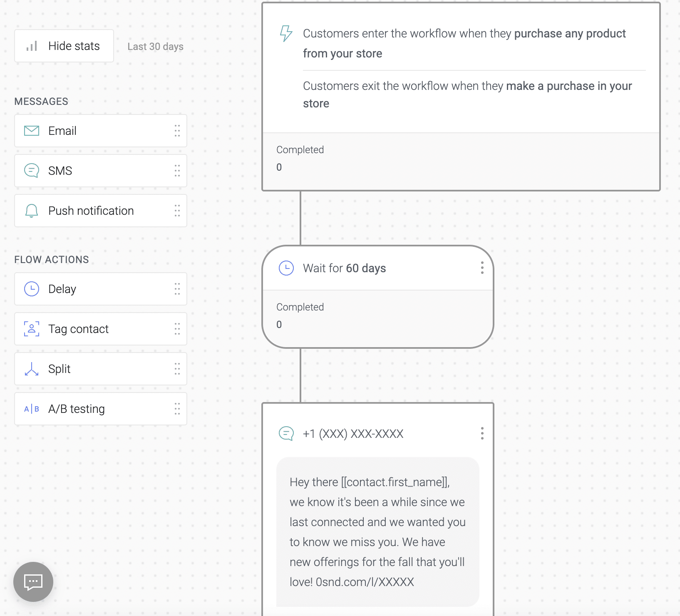Open options menu for Wait step
This screenshot has width=680, height=616.
(x=482, y=268)
